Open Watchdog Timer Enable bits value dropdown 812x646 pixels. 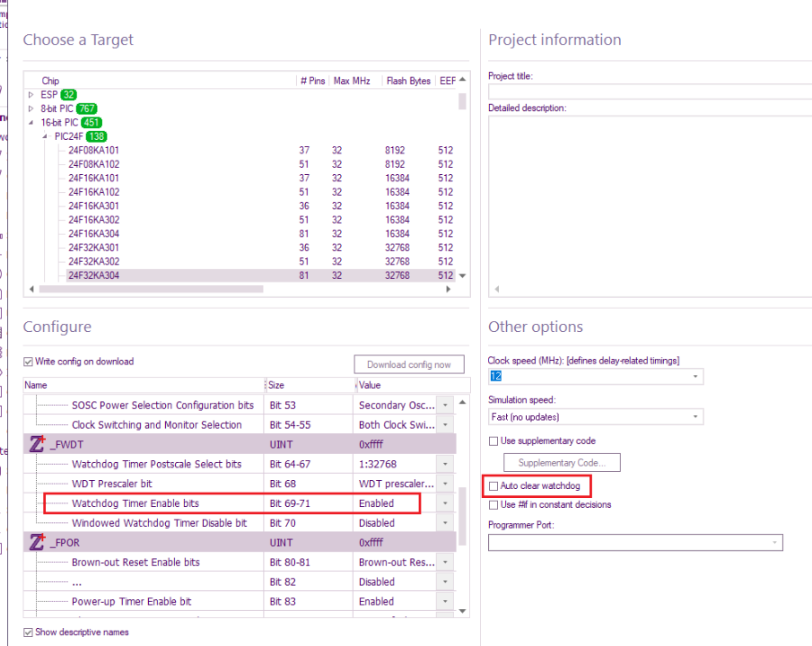tap(446, 503)
